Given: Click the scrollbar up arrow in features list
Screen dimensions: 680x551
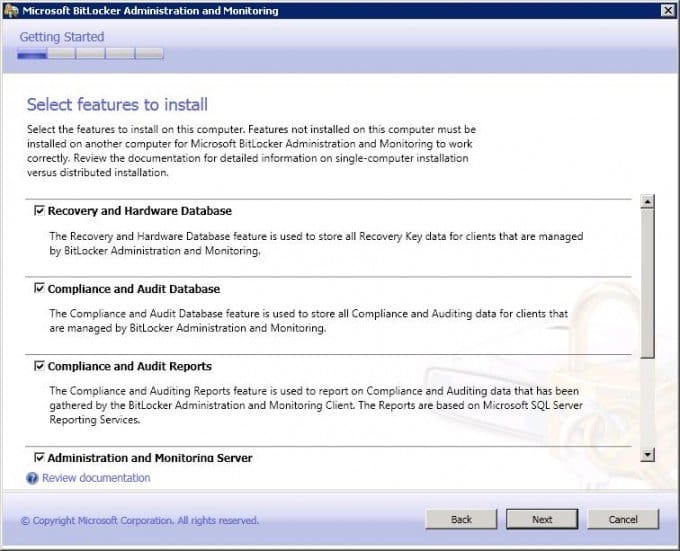Looking at the screenshot, I should [647, 202].
